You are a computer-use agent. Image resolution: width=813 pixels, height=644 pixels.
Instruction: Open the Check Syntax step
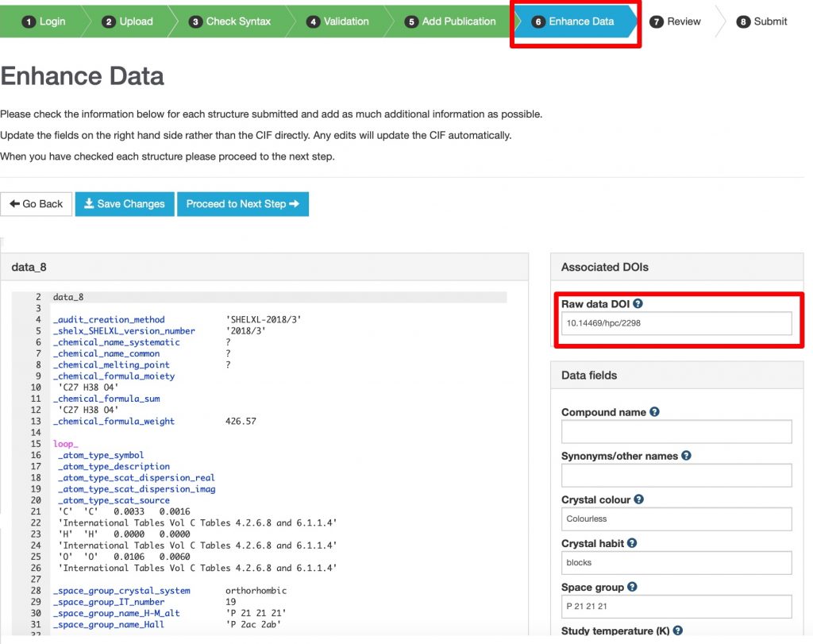click(x=230, y=21)
